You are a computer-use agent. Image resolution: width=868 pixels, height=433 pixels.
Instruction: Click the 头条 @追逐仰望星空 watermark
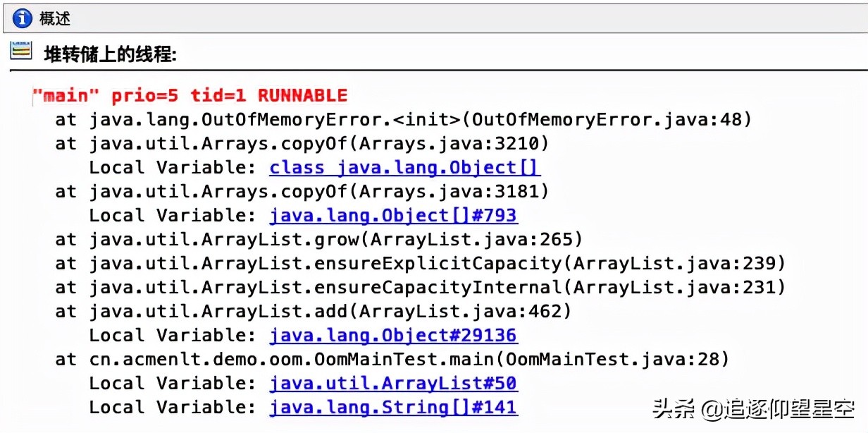click(754, 408)
